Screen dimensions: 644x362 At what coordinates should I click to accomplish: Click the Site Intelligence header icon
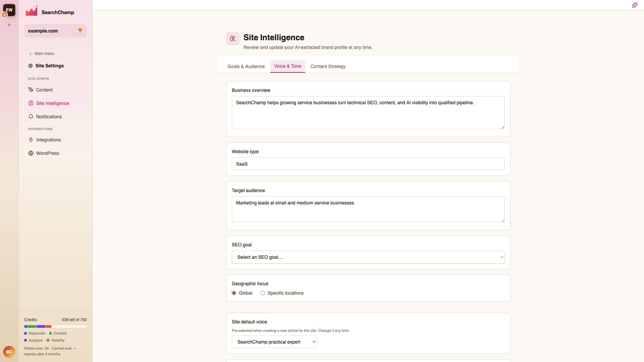233,39
